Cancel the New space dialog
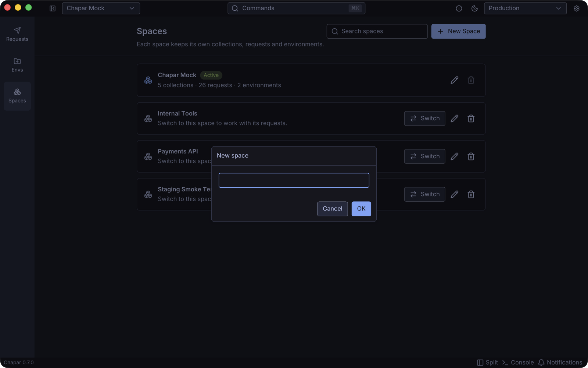 point(332,209)
